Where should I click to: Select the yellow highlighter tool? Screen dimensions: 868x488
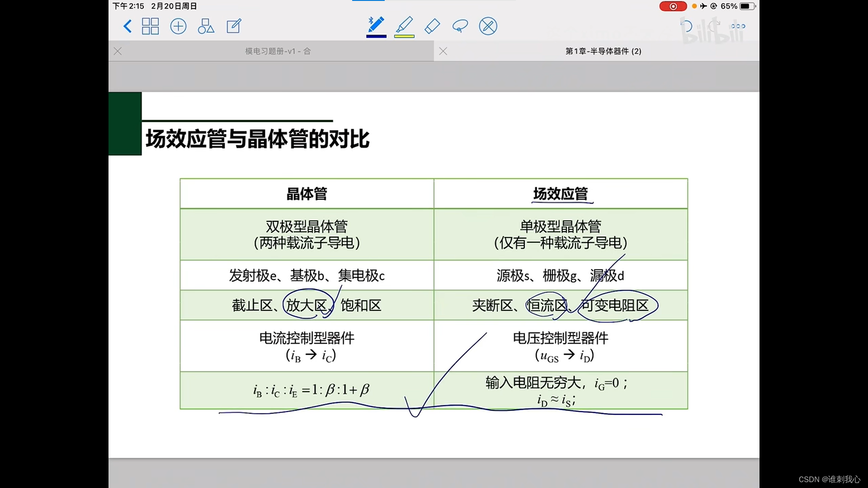coord(404,24)
